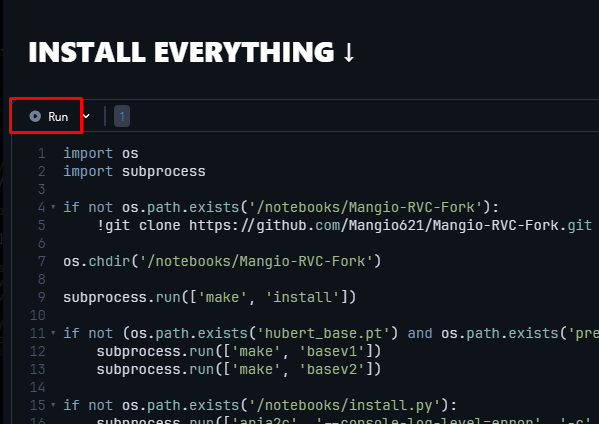Collapse the fold arrow on line 4
The width and height of the screenshot is (599, 424).
click(53, 207)
